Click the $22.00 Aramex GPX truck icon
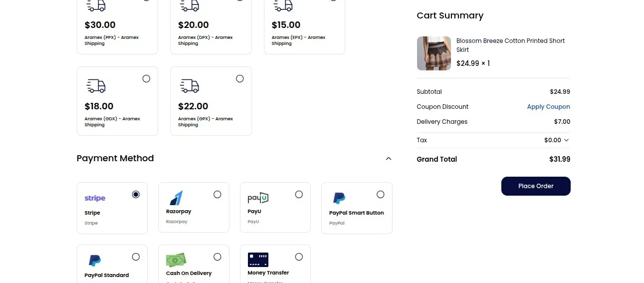Screen dimensions: 644x283 point(190,86)
